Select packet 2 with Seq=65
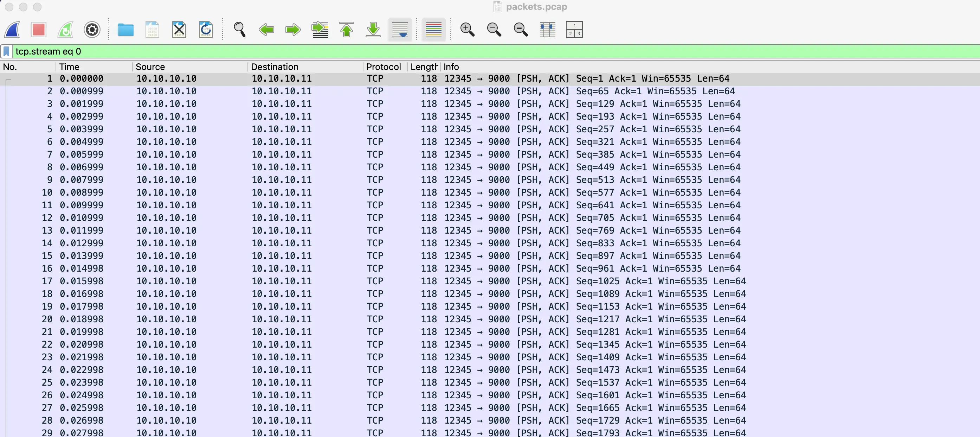Screen dimensions: 980x437 [490, 91]
